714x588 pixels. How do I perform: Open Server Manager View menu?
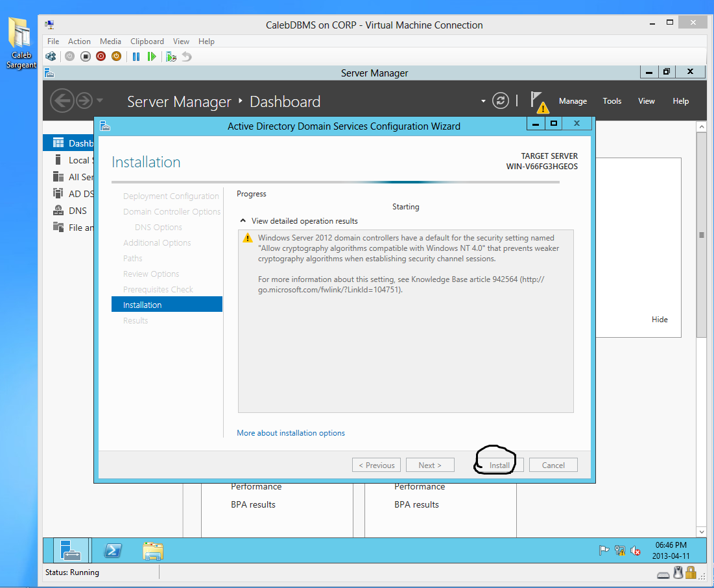tap(646, 101)
